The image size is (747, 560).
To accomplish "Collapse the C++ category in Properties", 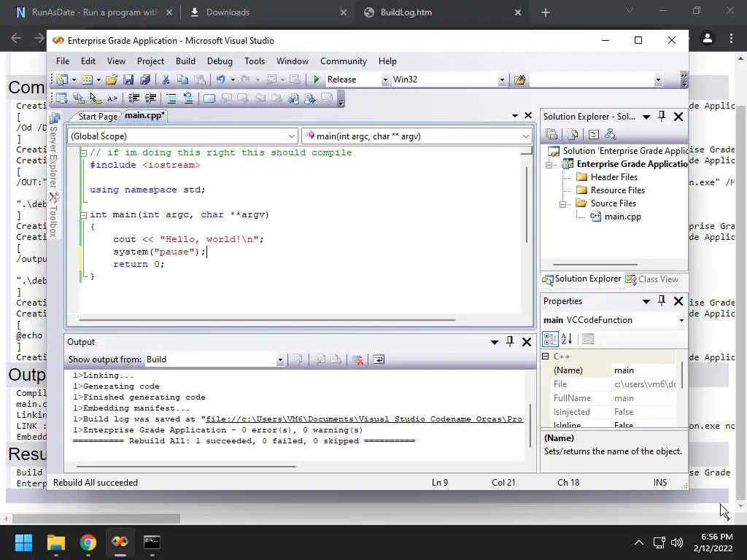I will 546,356.
